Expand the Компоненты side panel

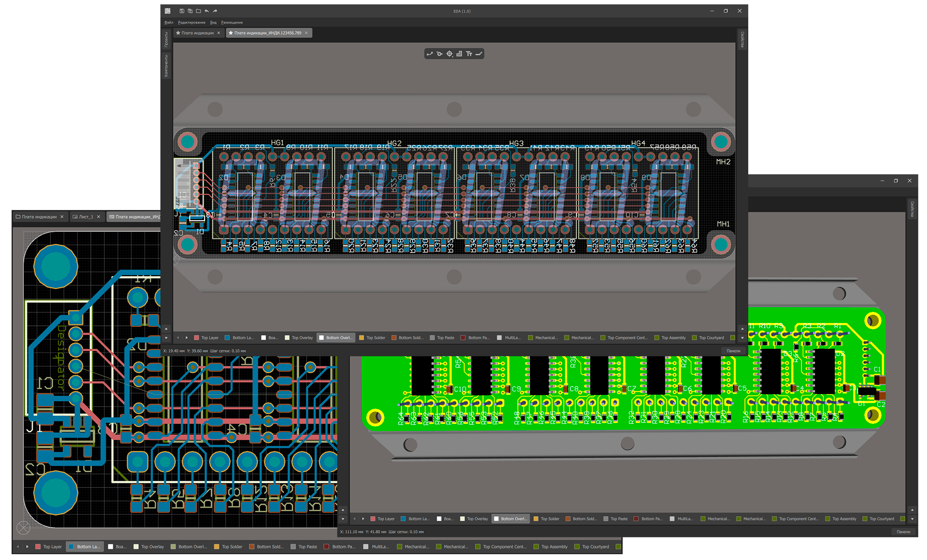coord(166,66)
